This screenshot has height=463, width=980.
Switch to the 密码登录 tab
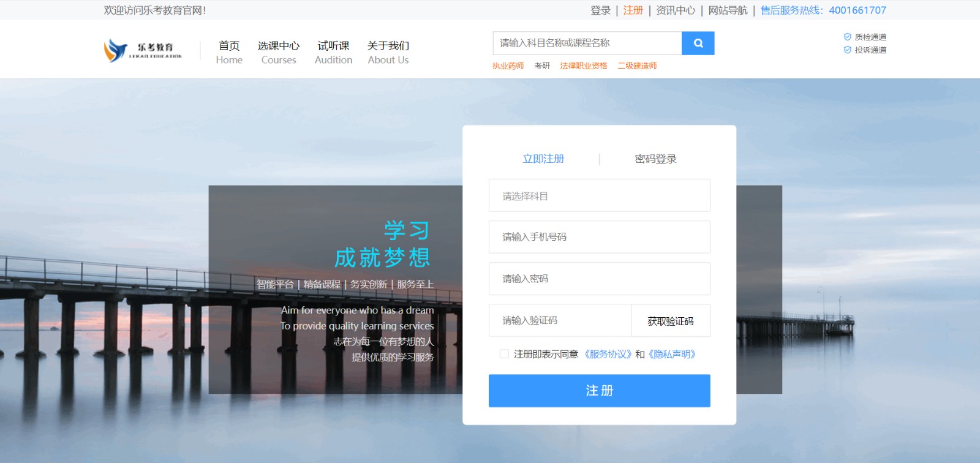click(655, 159)
